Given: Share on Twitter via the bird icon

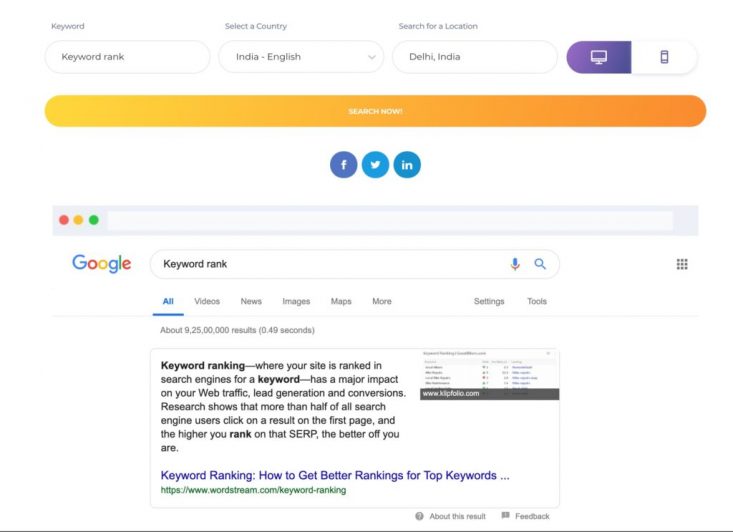Looking at the screenshot, I should (x=375, y=165).
